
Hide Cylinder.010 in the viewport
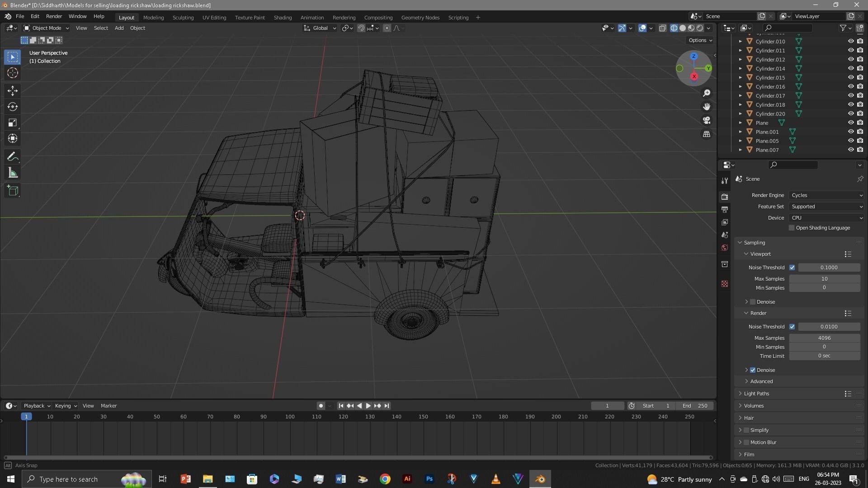850,41
